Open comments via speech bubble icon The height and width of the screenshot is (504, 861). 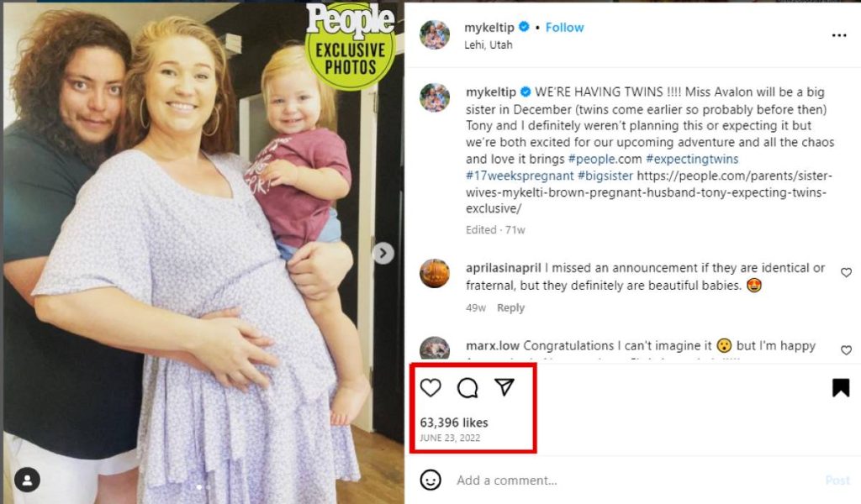tap(467, 387)
